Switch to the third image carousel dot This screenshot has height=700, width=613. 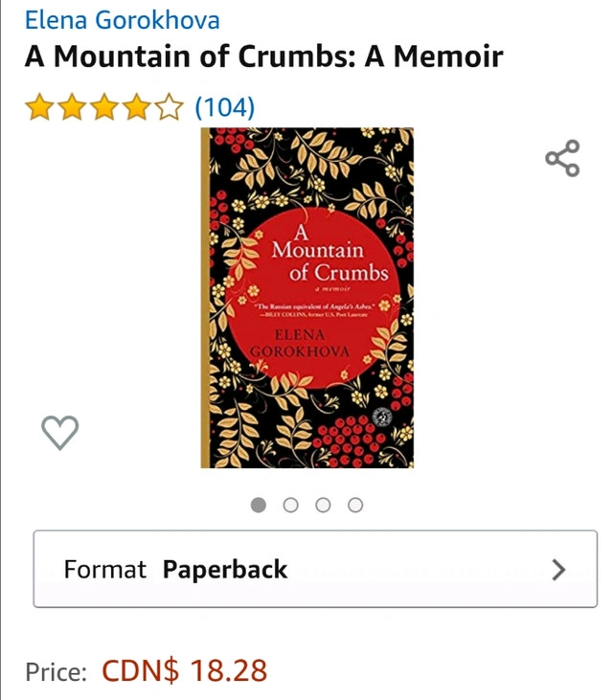(x=323, y=505)
